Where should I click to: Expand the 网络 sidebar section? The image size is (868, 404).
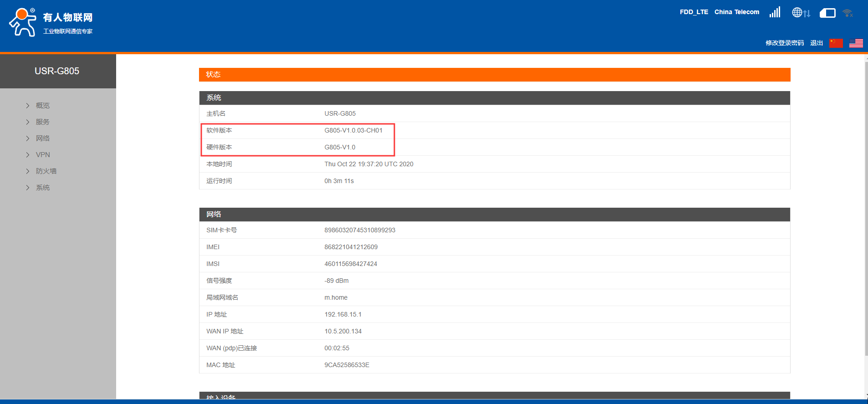click(x=43, y=138)
